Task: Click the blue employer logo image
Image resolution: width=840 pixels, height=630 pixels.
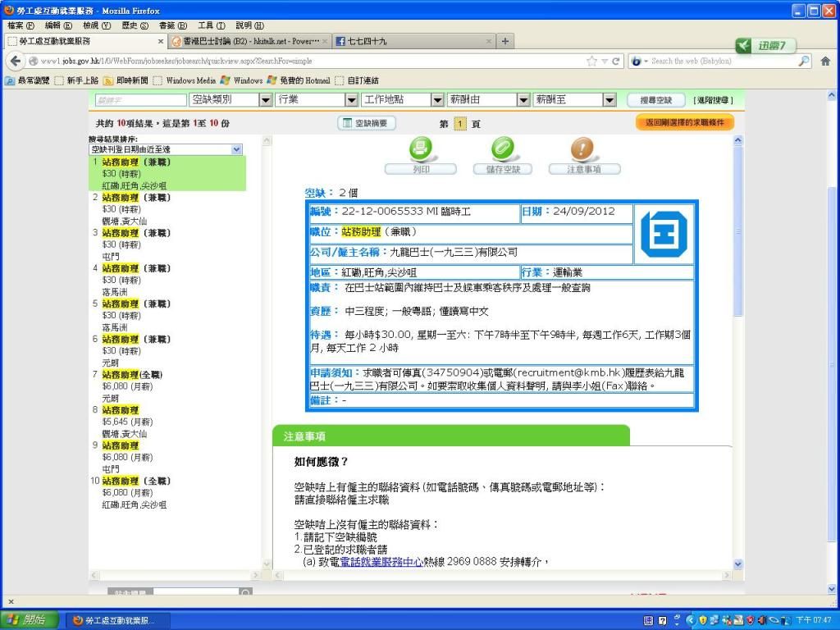Action: coord(664,234)
